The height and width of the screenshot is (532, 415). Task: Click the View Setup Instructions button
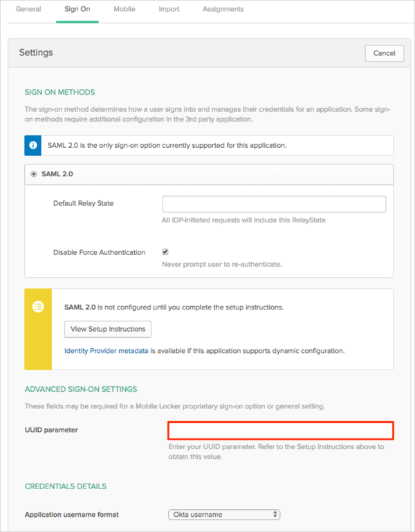click(x=107, y=329)
